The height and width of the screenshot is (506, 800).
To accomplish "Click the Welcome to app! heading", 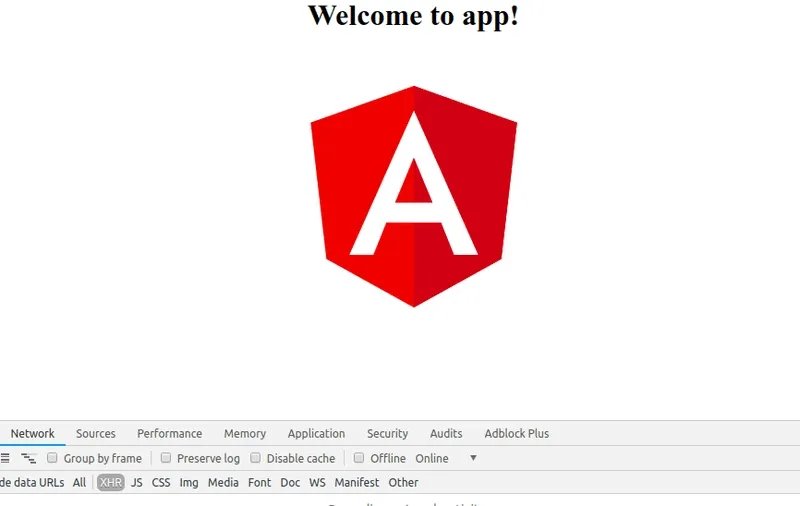I will 413,16.
